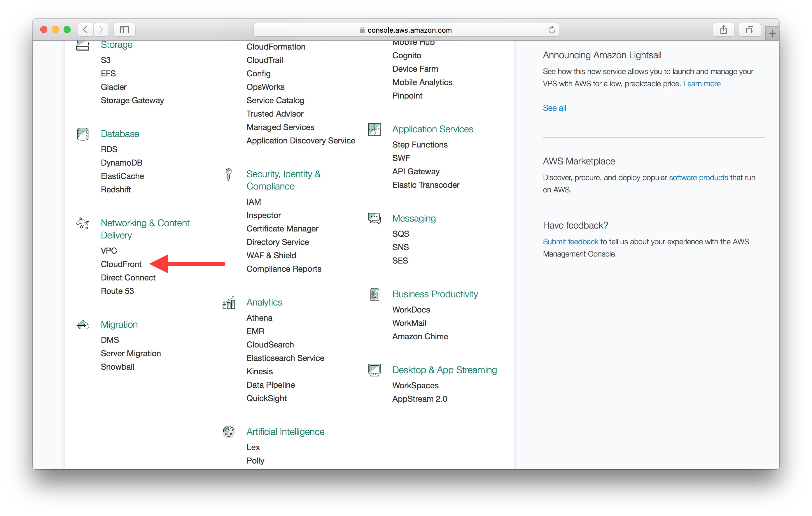Show all tabs overview button
This screenshot has width=812, height=516.
[749, 30]
